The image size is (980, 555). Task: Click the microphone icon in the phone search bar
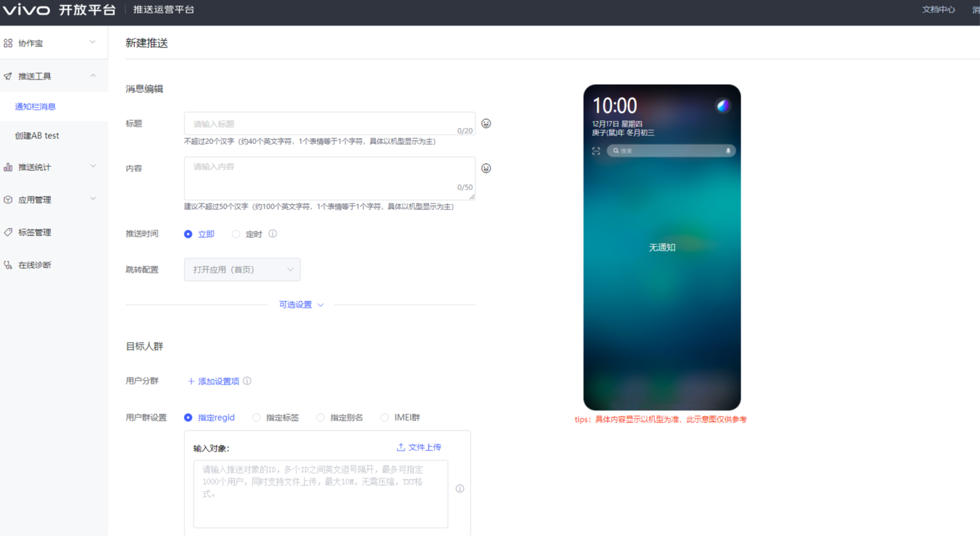tap(728, 151)
